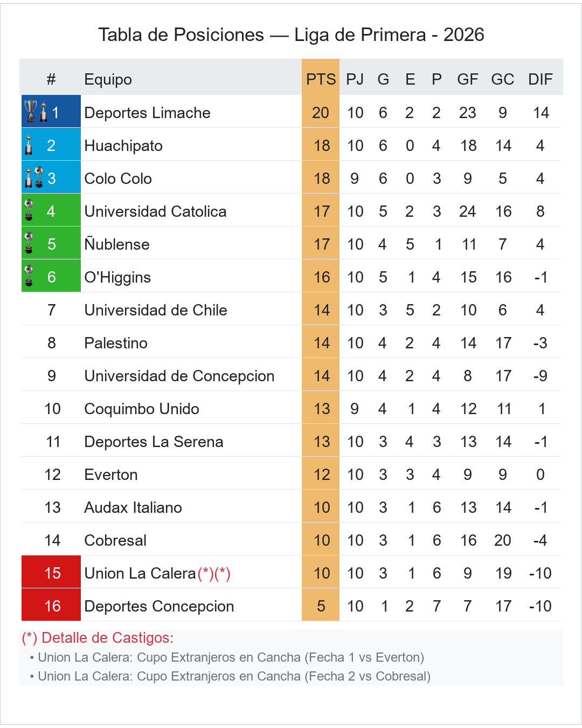Click the PTS column header

click(321, 79)
